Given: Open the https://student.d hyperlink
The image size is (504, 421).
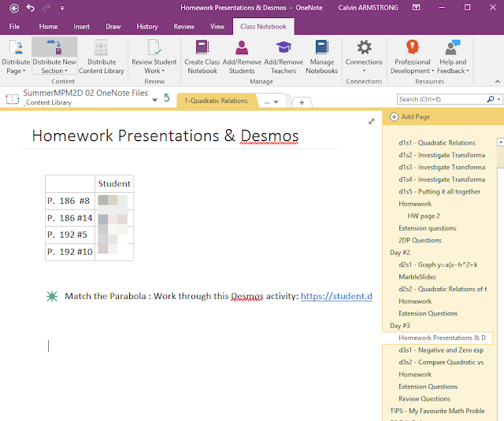Looking at the screenshot, I should pyautogui.click(x=336, y=296).
